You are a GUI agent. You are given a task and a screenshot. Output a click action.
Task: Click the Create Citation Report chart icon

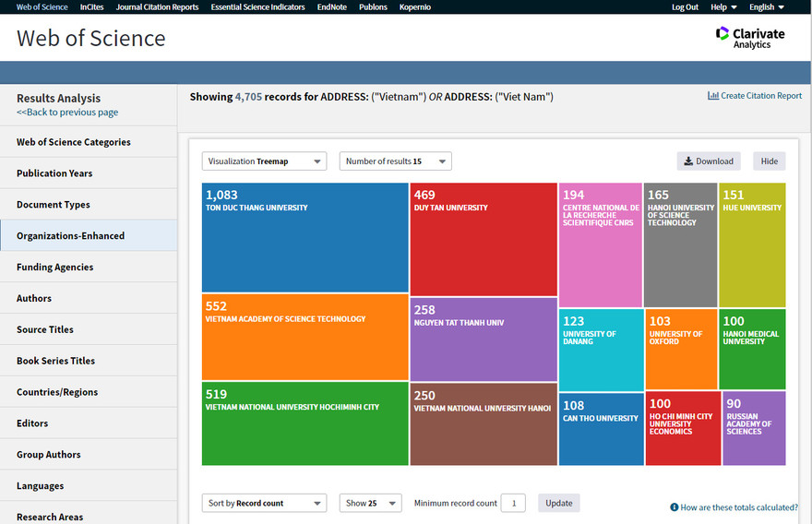point(713,96)
